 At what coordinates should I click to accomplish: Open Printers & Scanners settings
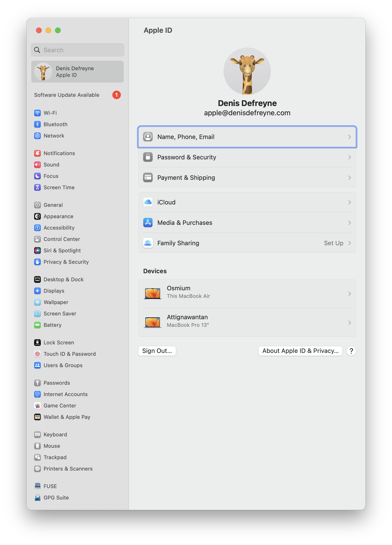pos(77,469)
